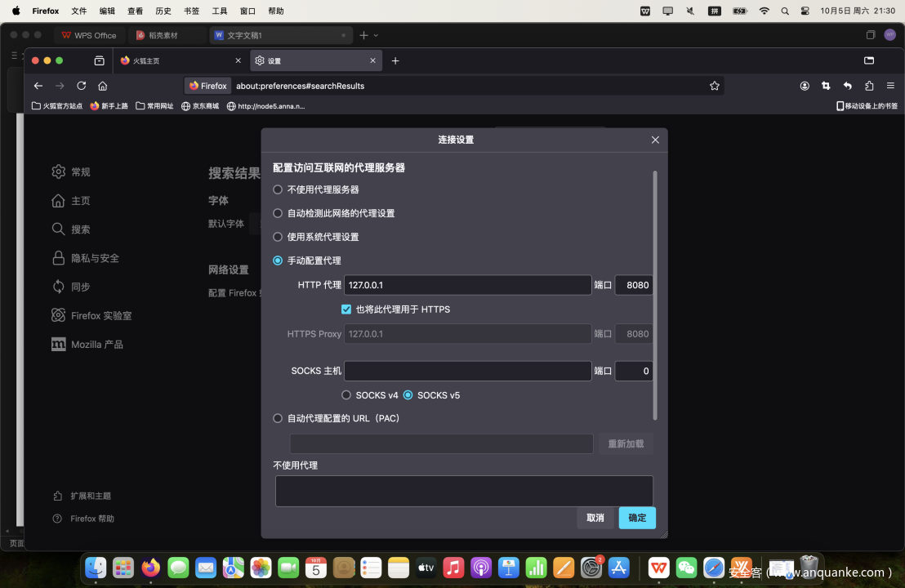
Task: Select the 不使用代理服务器 radio option
Action: (278, 189)
